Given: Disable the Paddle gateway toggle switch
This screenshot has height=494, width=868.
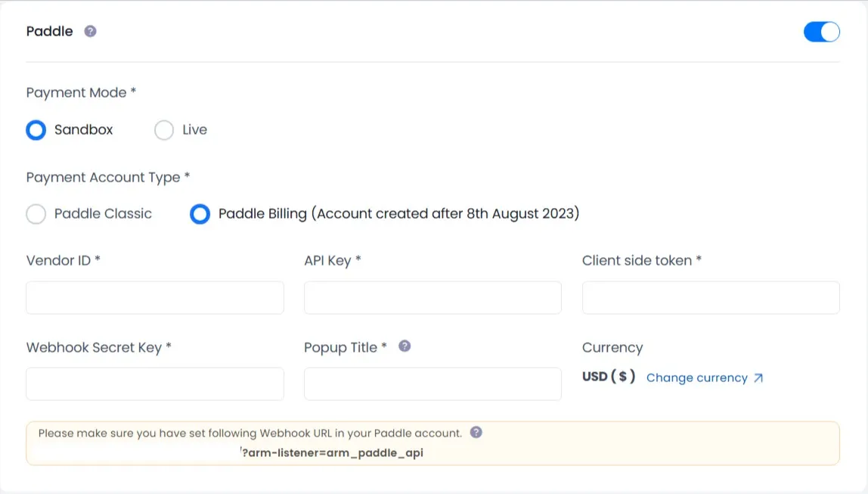Looking at the screenshot, I should 821,32.
